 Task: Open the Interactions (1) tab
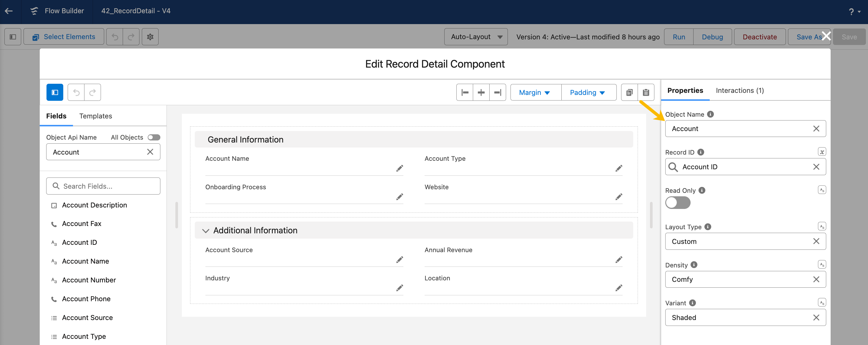point(740,91)
